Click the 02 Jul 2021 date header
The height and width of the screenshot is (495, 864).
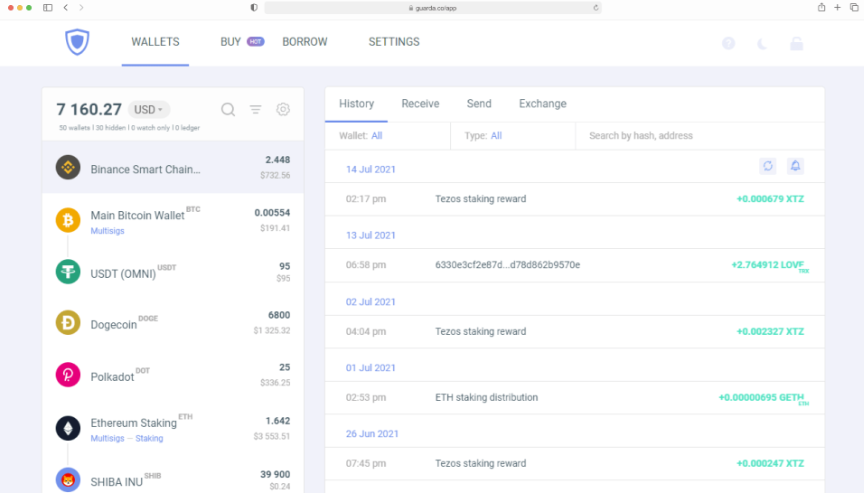(x=371, y=302)
